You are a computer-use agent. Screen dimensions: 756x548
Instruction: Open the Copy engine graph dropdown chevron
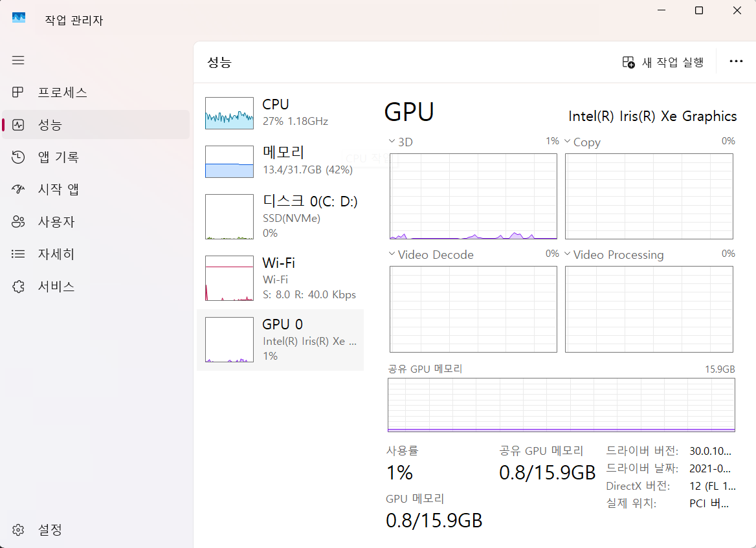pos(568,141)
